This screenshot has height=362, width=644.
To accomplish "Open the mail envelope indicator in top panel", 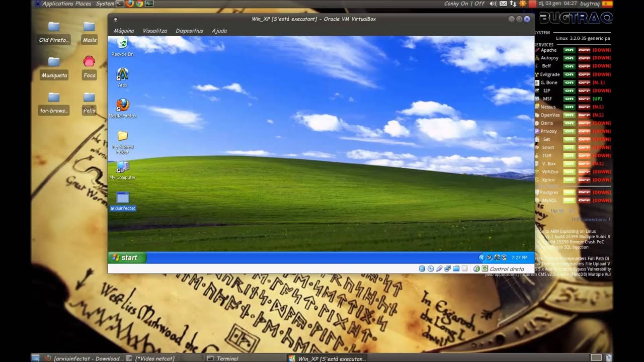I will coord(504,4).
